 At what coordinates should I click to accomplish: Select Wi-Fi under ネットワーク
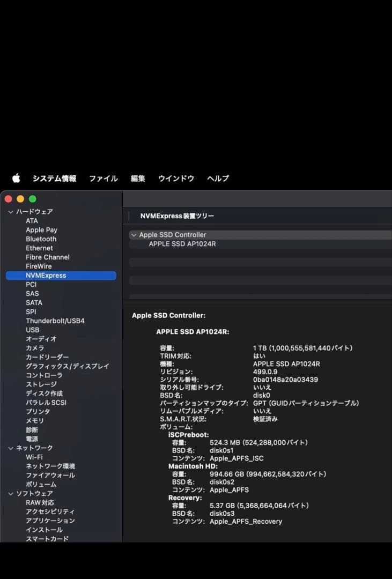(34, 457)
